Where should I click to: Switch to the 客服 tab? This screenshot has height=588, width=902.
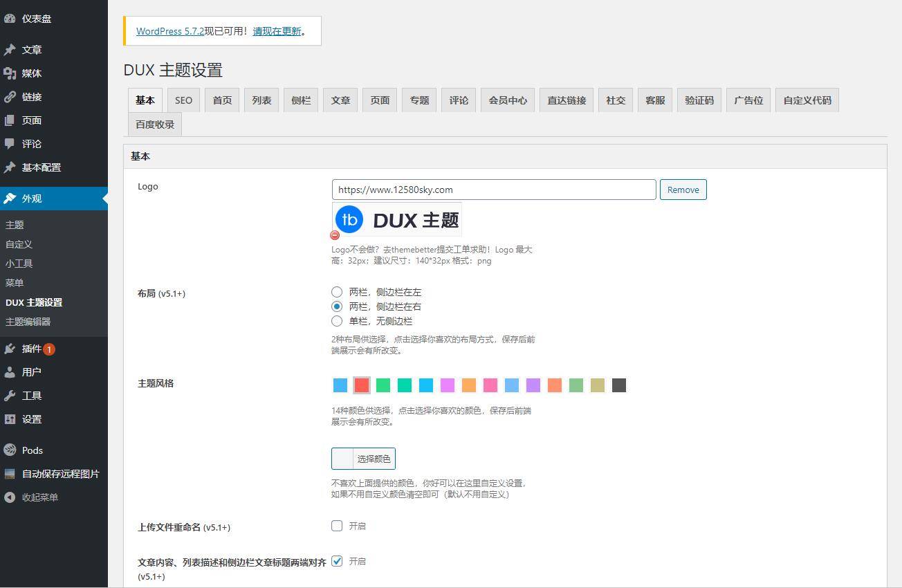[655, 100]
